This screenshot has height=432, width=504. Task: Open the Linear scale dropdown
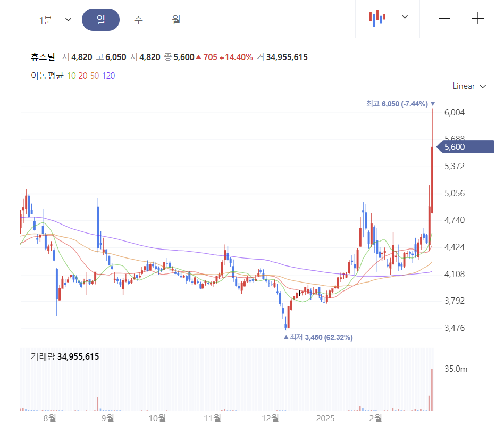tap(469, 86)
